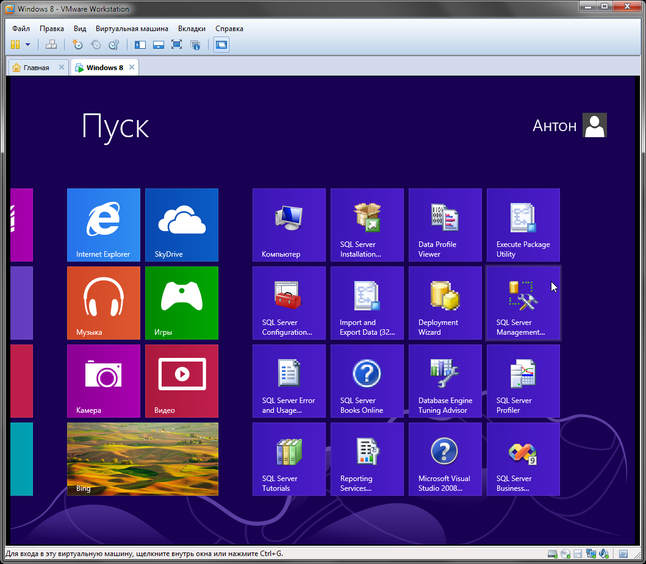Launch Execute Package Utility tile
Image resolution: width=646 pixels, height=564 pixels.
(x=523, y=225)
